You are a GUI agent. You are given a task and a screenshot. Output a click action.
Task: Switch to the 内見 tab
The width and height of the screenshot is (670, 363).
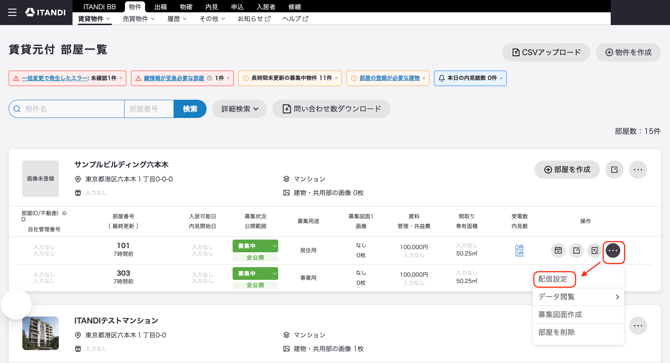click(212, 7)
